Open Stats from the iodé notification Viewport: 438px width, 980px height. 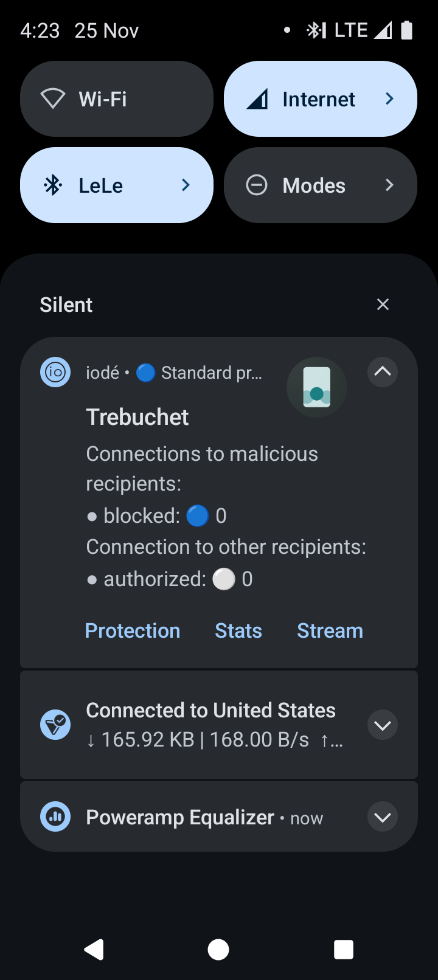coord(238,630)
